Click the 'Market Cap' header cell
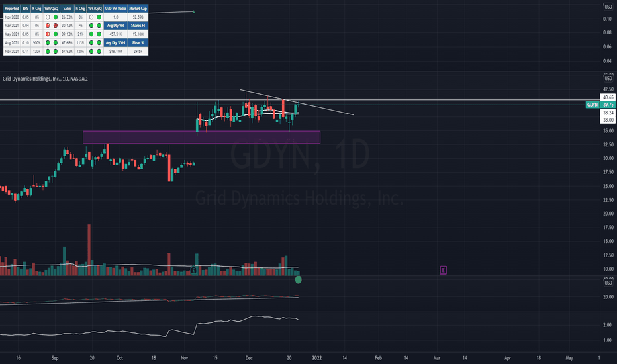The width and height of the screenshot is (617, 364). [138, 8]
